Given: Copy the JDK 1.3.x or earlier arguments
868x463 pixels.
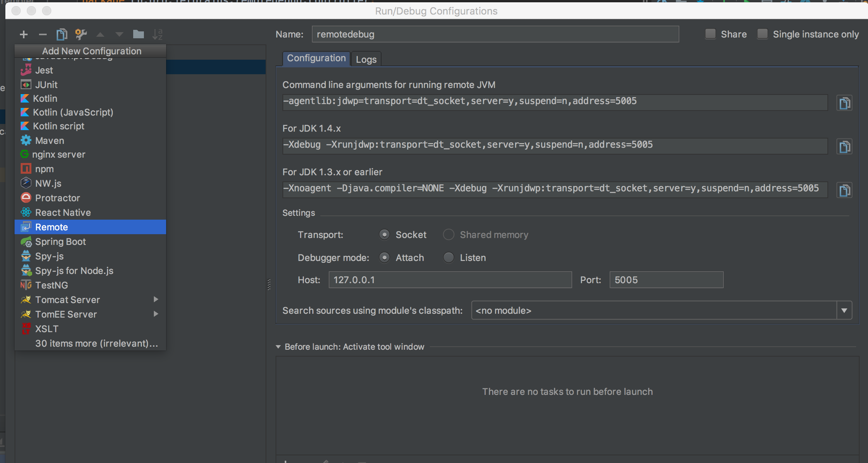Looking at the screenshot, I should [844, 190].
